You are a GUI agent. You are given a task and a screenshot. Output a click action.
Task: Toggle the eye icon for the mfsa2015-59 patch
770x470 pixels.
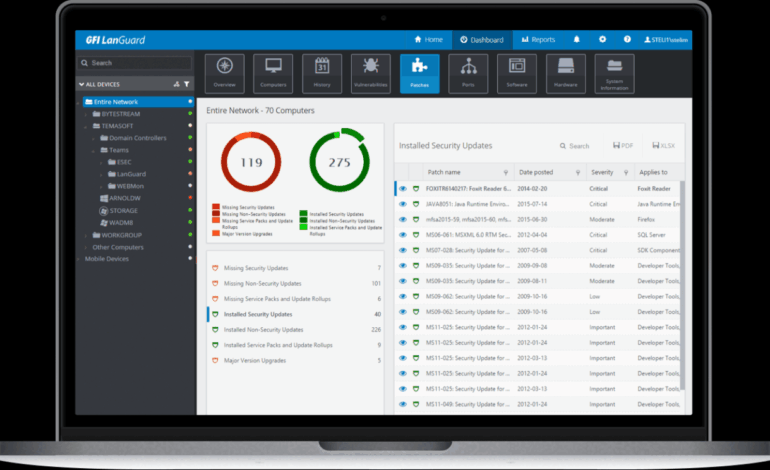pos(403,220)
